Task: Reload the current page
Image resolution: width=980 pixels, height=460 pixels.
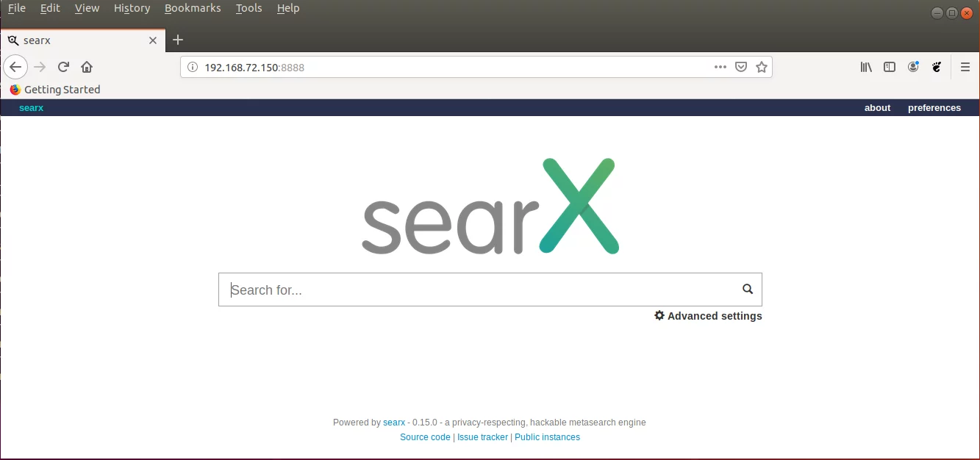Action: (x=63, y=67)
